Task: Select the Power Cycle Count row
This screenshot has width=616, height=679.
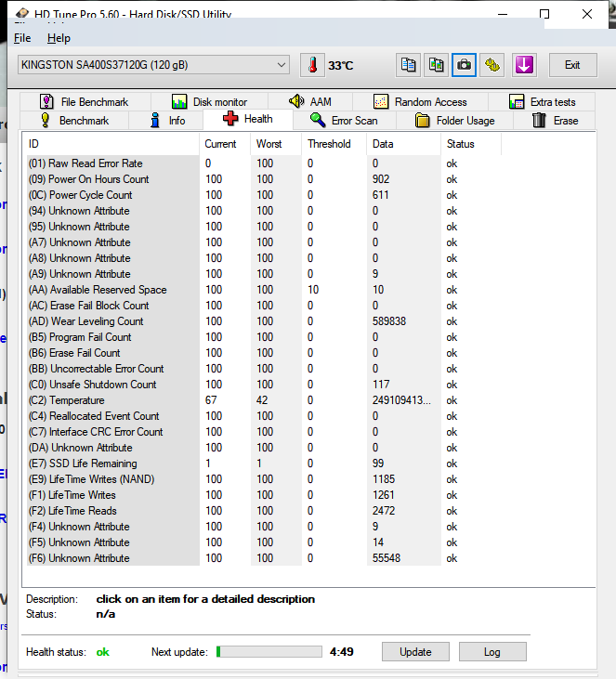Action: [x=264, y=195]
